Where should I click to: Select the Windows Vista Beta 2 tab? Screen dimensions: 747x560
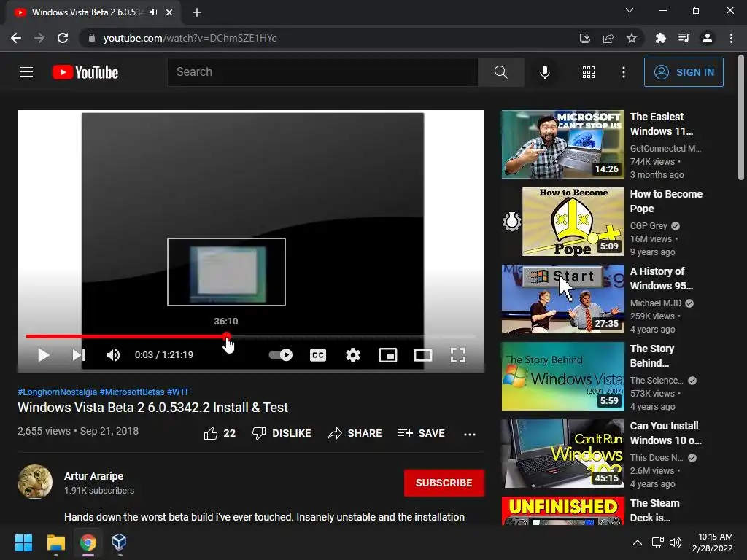[x=93, y=12]
